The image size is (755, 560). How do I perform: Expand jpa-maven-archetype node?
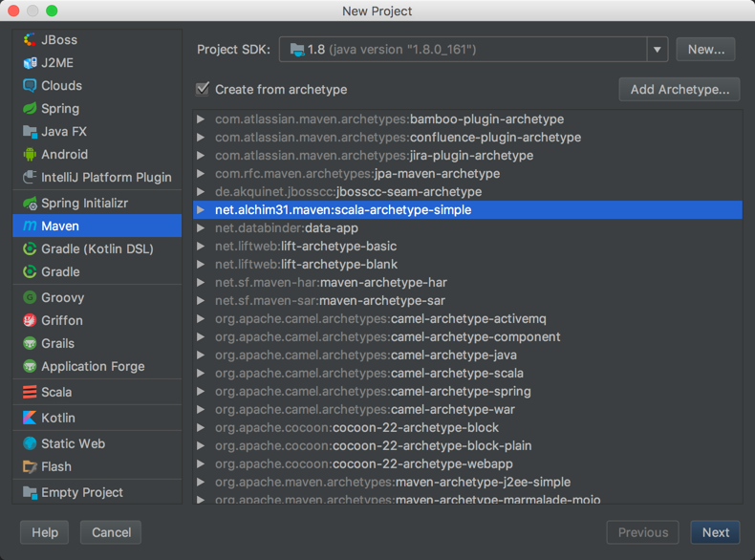201,173
